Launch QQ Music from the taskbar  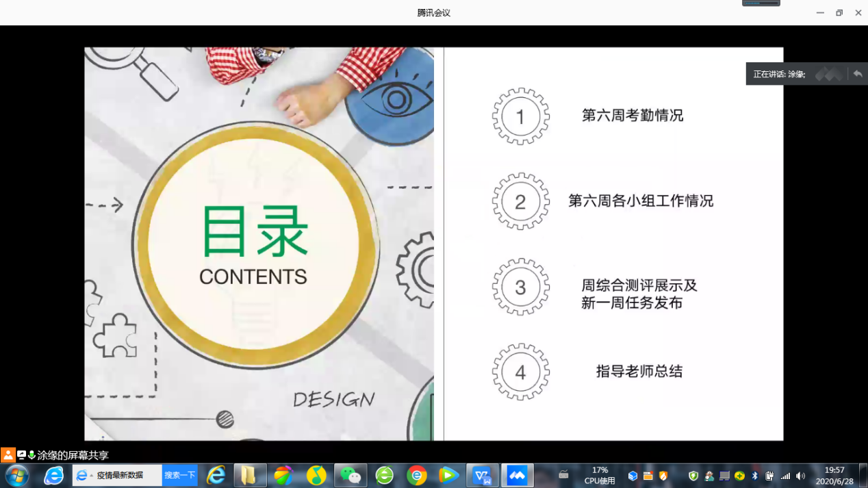[316, 475]
